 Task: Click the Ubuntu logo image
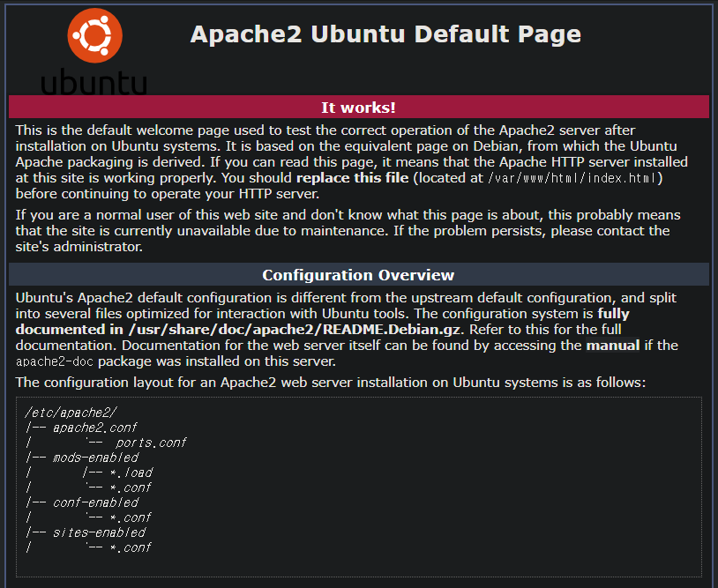94,51
